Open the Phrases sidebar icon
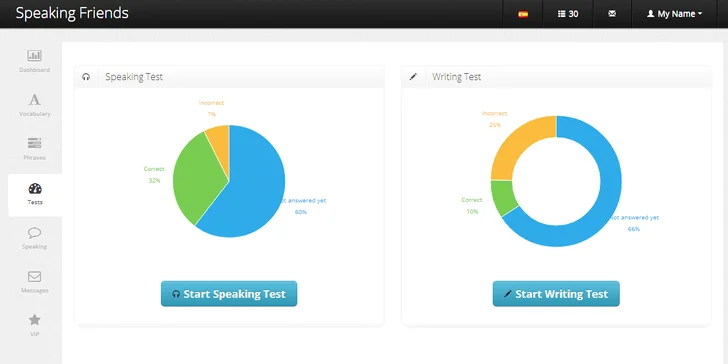The width and height of the screenshot is (728, 364). (x=34, y=143)
